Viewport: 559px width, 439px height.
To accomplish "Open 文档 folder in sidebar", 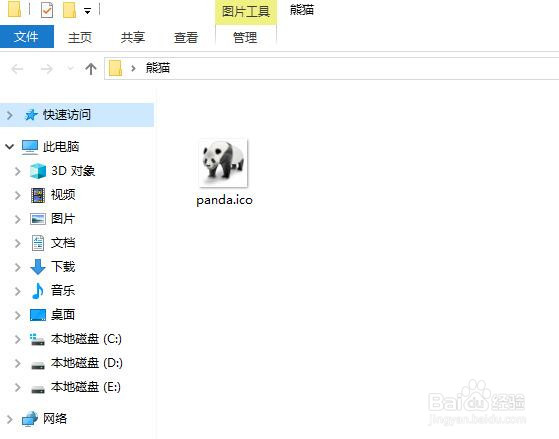I will pos(63,243).
